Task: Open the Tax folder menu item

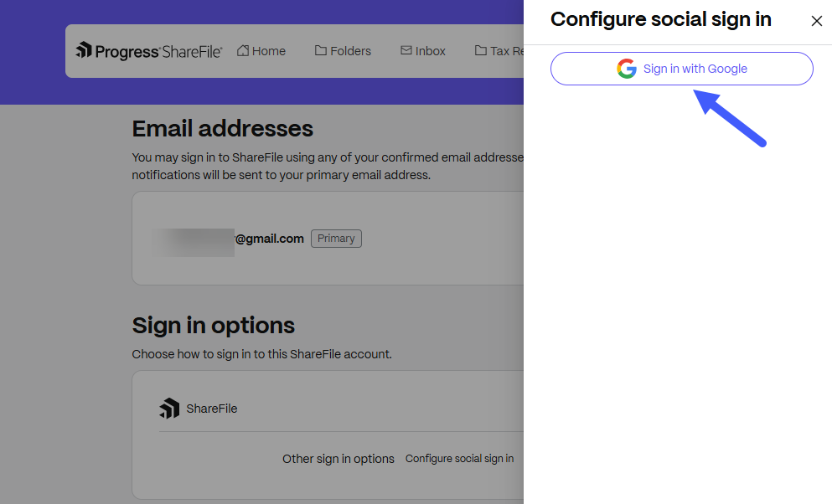Action: click(x=499, y=51)
